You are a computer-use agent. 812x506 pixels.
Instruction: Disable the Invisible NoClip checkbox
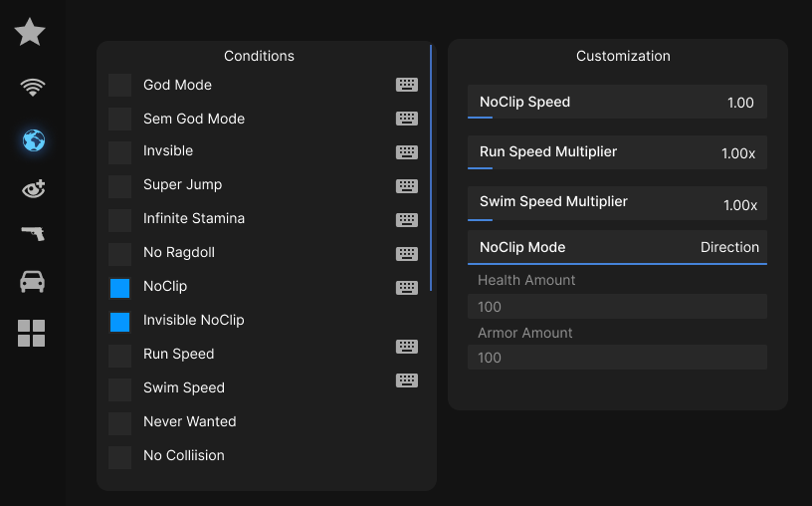119,322
